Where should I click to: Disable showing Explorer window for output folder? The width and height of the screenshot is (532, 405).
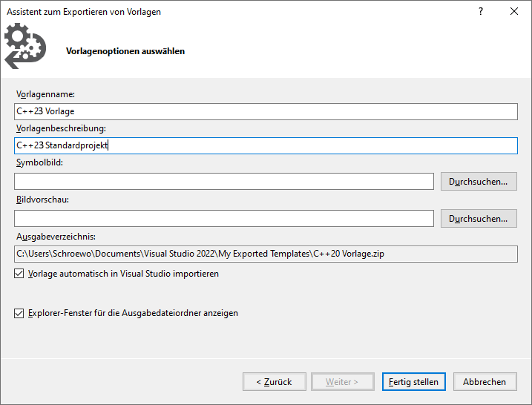tap(19, 313)
